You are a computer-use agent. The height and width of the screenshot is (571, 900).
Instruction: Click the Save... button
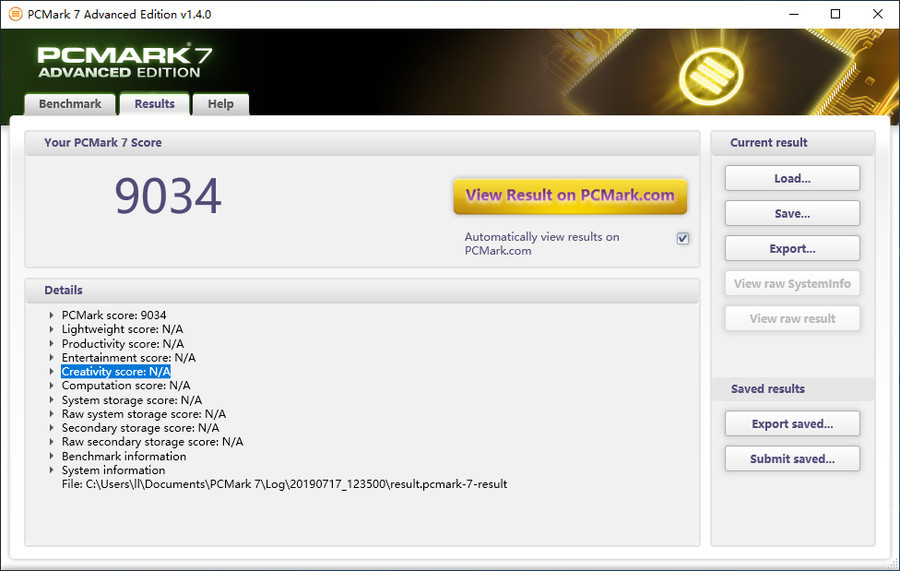pos(792,213)
